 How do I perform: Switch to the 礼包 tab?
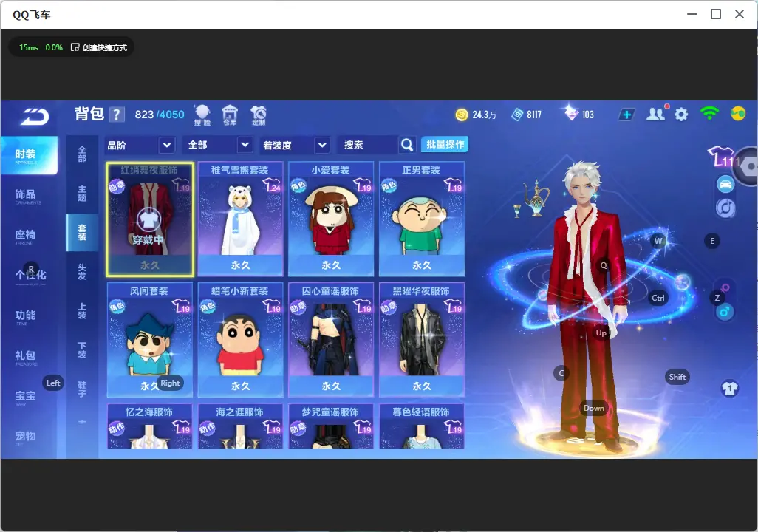(x=25, y=356)
